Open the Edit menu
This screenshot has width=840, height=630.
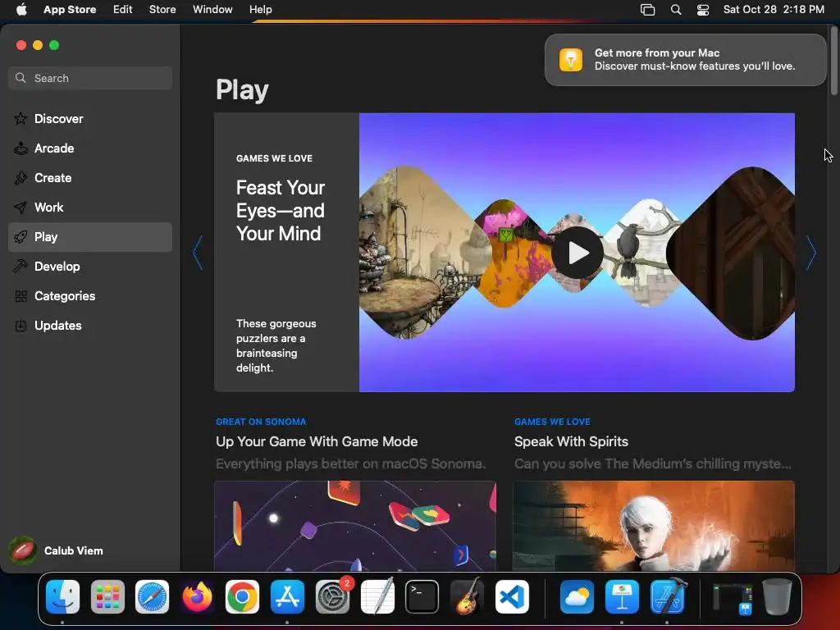123,9
